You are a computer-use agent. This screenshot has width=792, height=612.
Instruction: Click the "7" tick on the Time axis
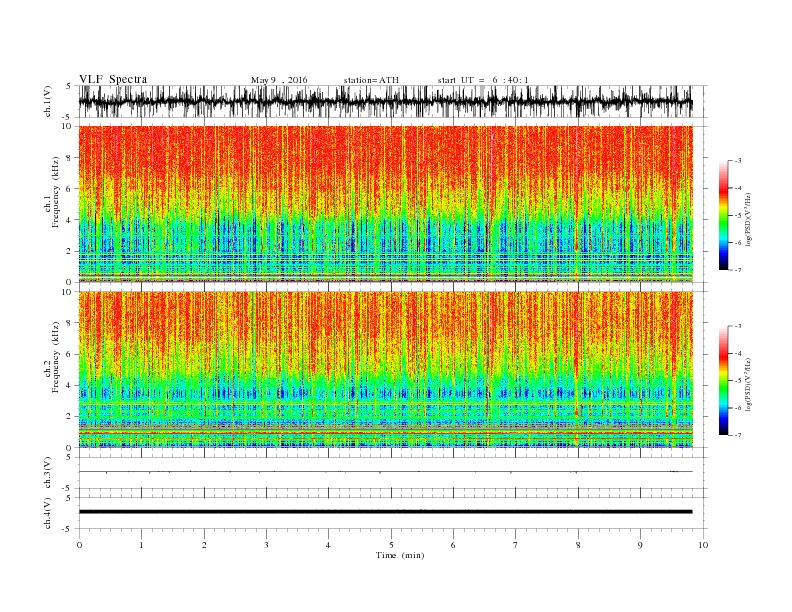516,545
